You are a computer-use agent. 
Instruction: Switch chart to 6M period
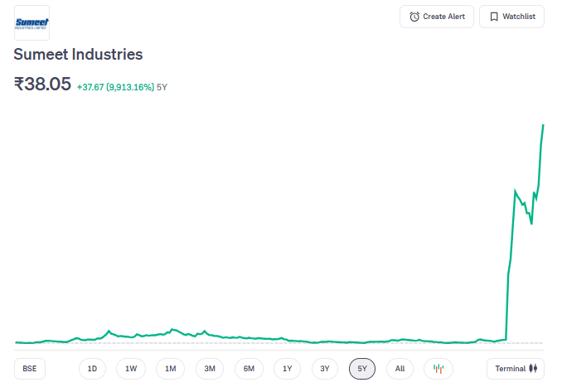pos(249,368)
